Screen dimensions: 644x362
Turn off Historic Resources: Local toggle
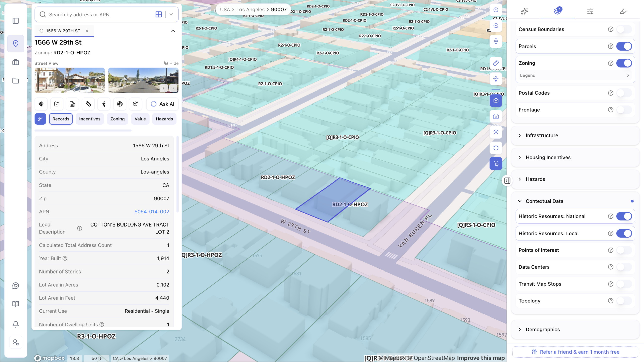(624, 233)
